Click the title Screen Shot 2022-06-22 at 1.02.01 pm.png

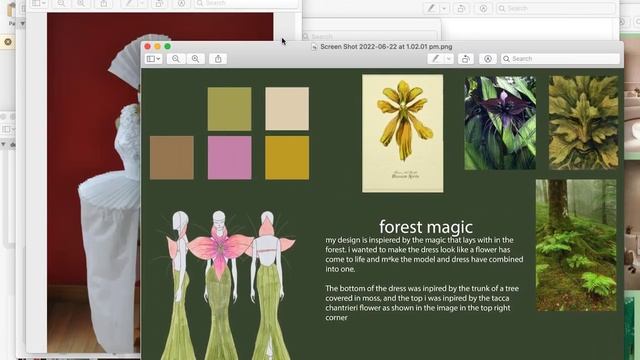pos(386,47)
